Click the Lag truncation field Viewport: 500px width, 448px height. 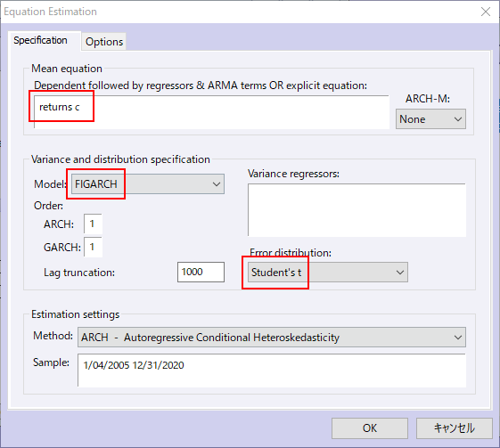tap(201, 272)
